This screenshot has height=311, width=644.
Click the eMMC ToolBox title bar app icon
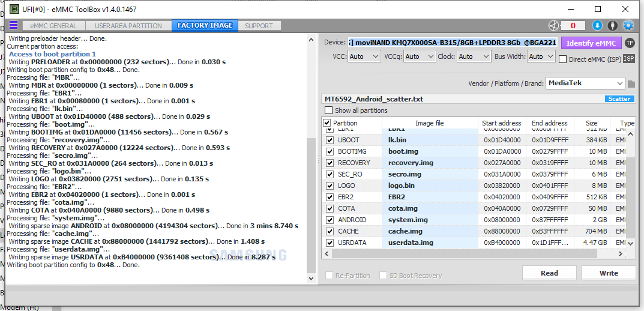tap(14, 8)
